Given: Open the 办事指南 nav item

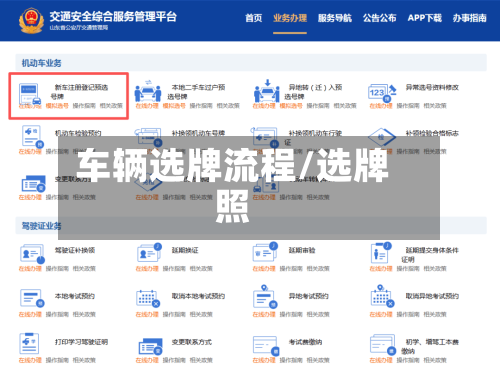Looking at the screenshot, I should (x=469, y=18).
